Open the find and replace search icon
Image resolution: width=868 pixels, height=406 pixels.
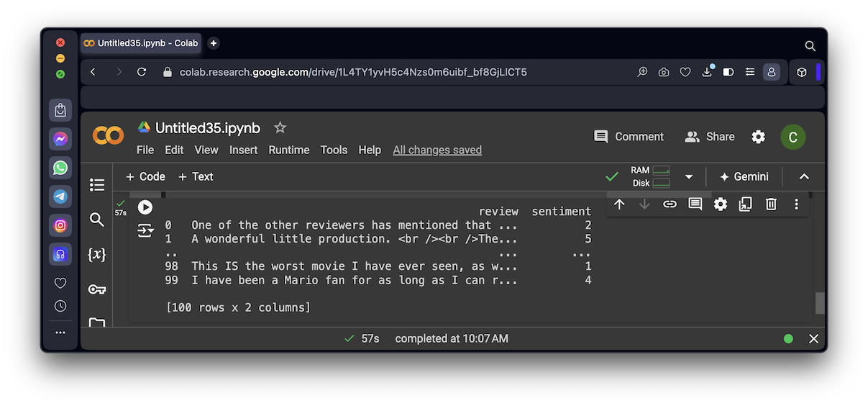[97, 220]
